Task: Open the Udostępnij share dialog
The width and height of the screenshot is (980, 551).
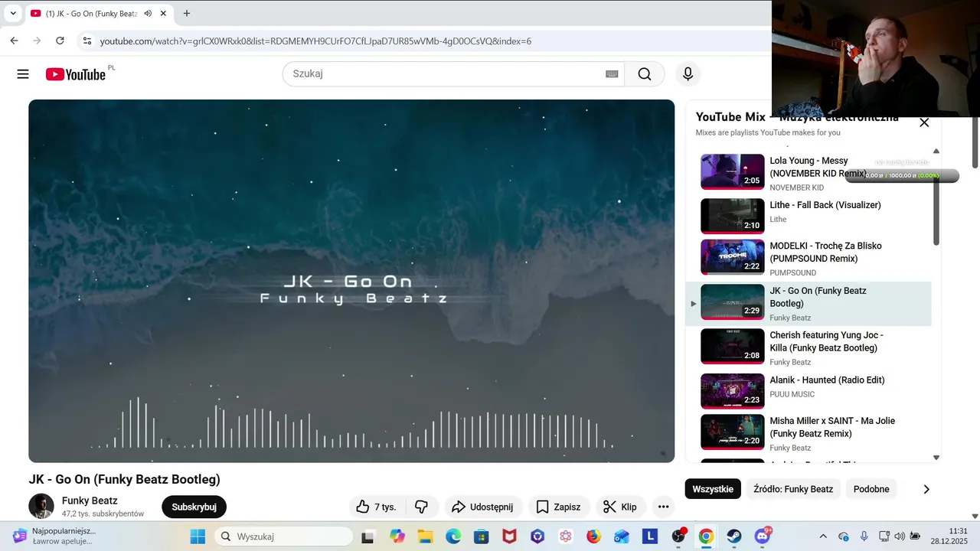Action: pos(483,507)
